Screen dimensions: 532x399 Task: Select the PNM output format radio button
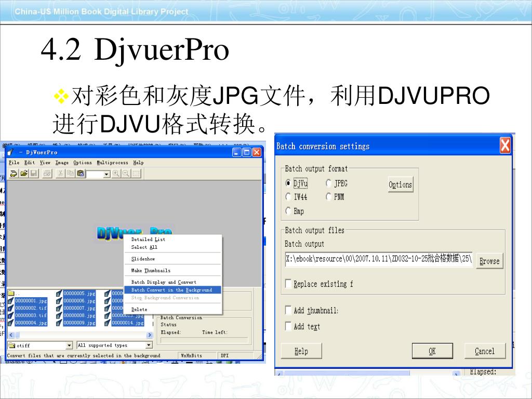pos(328,197)
